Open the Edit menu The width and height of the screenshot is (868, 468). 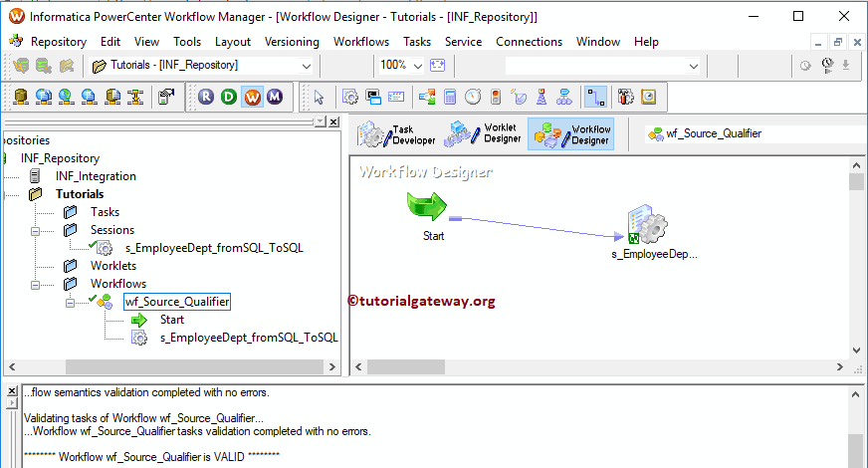pyautogui.click(x=110, y=42)
